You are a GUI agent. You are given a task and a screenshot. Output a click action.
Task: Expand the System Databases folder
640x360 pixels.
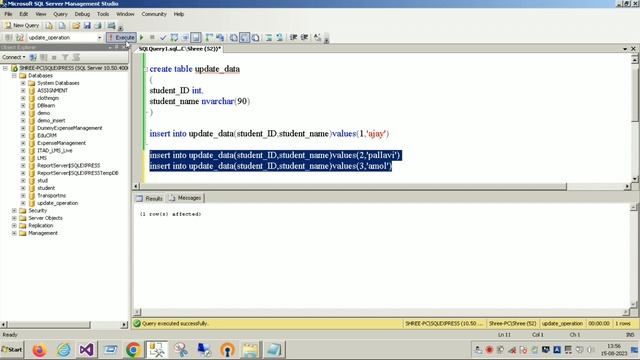click(23, 83)
